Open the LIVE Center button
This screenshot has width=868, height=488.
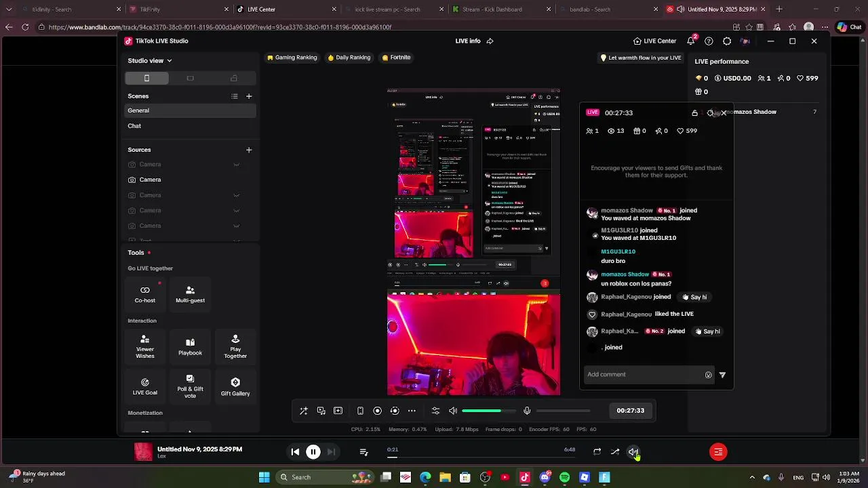(654, 41)
